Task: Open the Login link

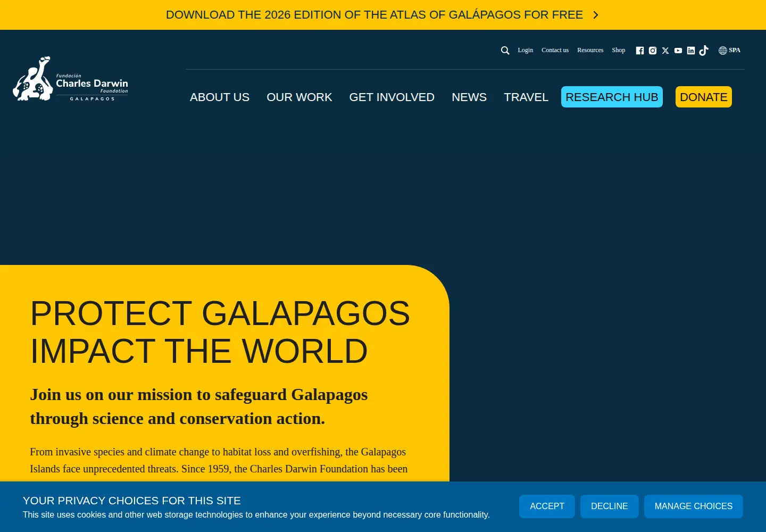Action: [x=526, y=50]
